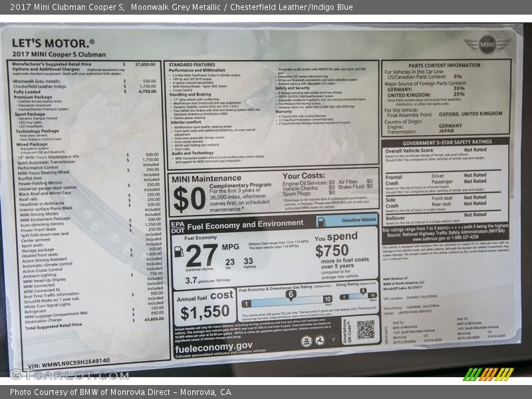This screenshot has width=532, height=399.
Task: Click the Black Roof and Mirror Caps row
Action: pos(90,193)
